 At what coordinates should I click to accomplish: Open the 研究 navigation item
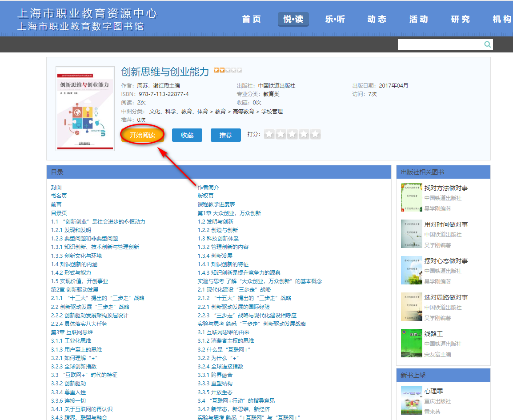click(460, 19)
